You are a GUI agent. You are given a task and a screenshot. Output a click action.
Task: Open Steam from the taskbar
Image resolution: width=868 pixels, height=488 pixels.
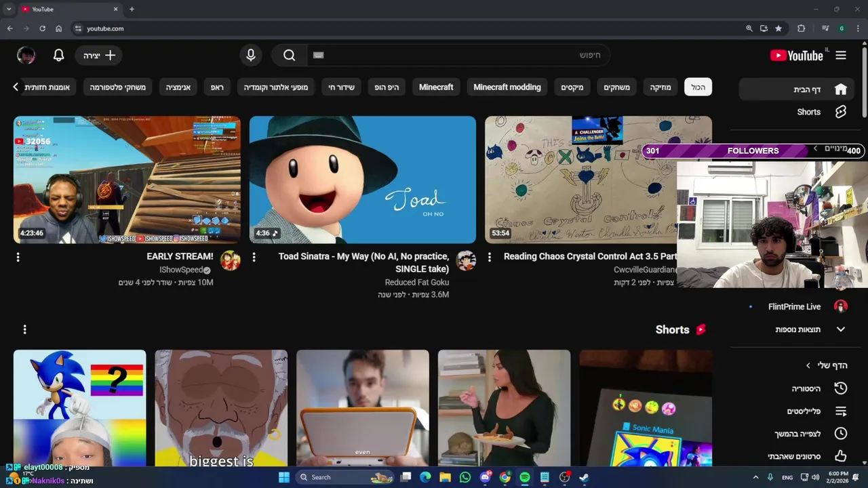click(x=584, y=477)
